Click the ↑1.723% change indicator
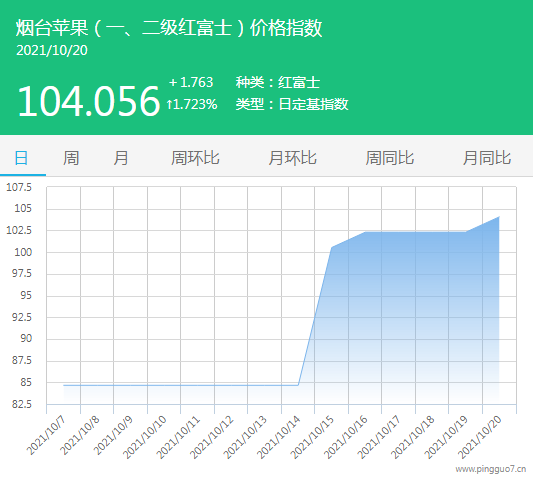The height and width of the screenshot is (478, 533). 192,104
